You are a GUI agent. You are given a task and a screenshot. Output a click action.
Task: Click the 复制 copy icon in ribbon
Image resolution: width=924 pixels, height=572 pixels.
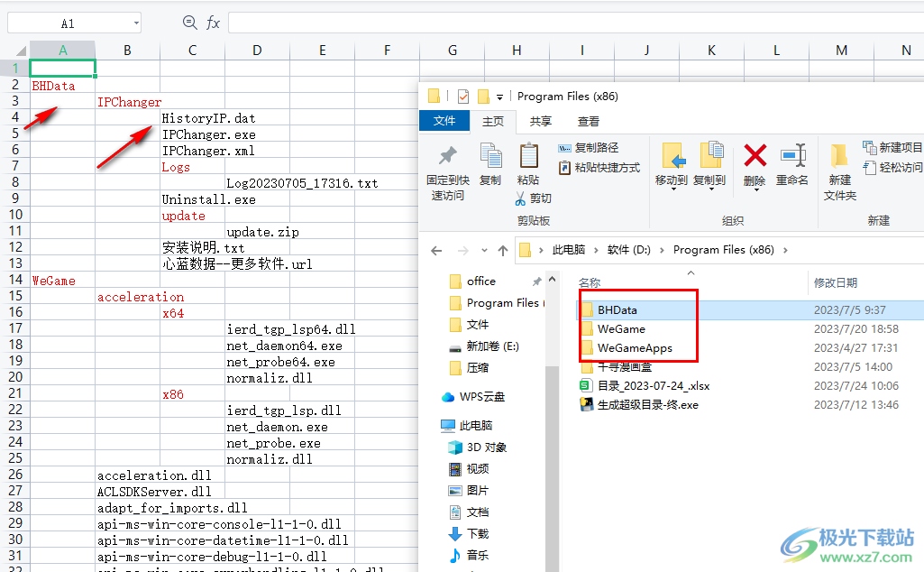click(x=490, y=156)
